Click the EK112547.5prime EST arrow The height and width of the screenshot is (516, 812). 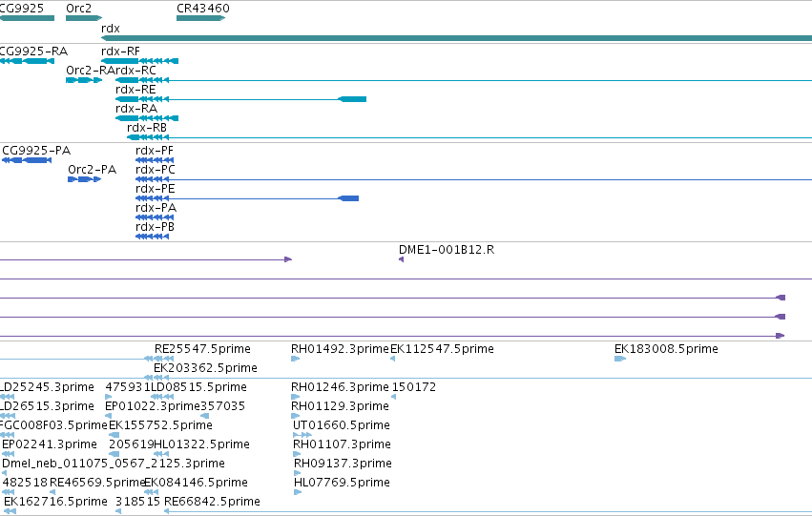(392, 359)
